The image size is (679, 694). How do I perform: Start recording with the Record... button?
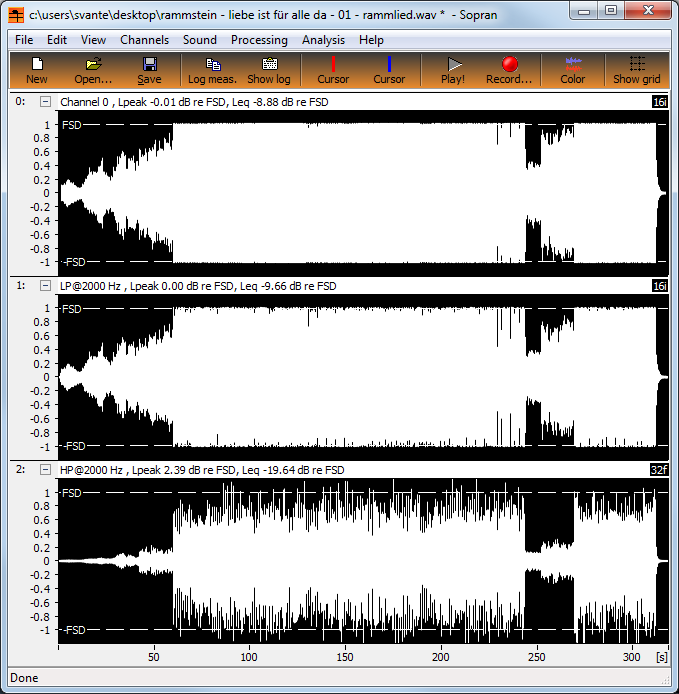click(x=510, y=70)
